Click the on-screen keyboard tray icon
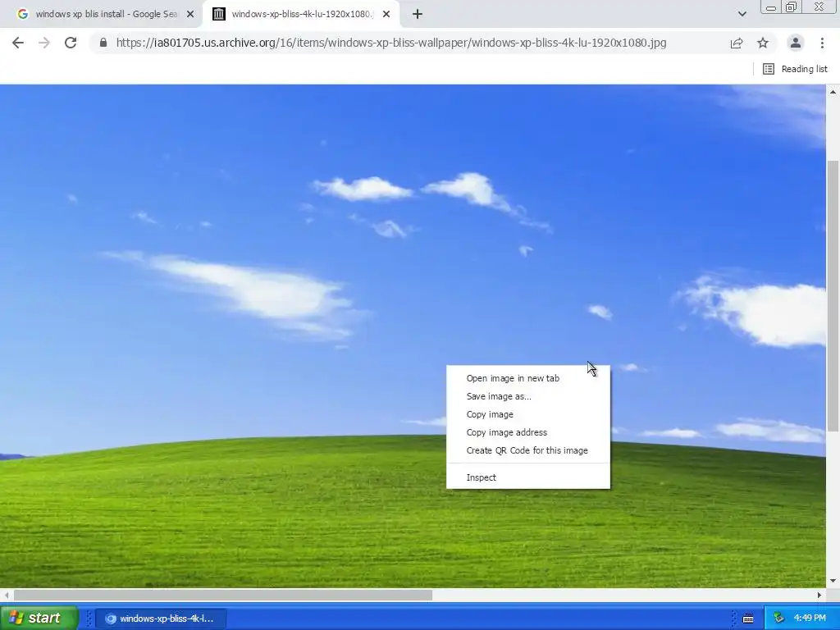The image size is (840, 630). click(x=748, y=619)
